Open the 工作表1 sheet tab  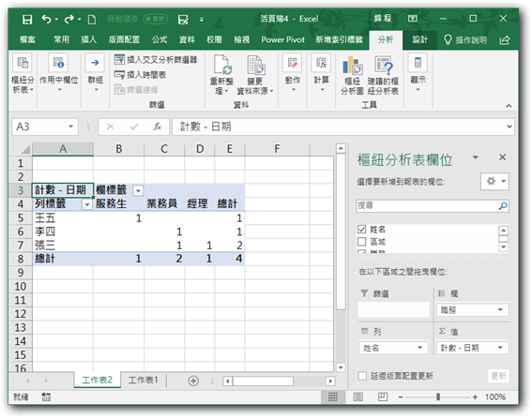pyautogui.click(x=144, y=380)
